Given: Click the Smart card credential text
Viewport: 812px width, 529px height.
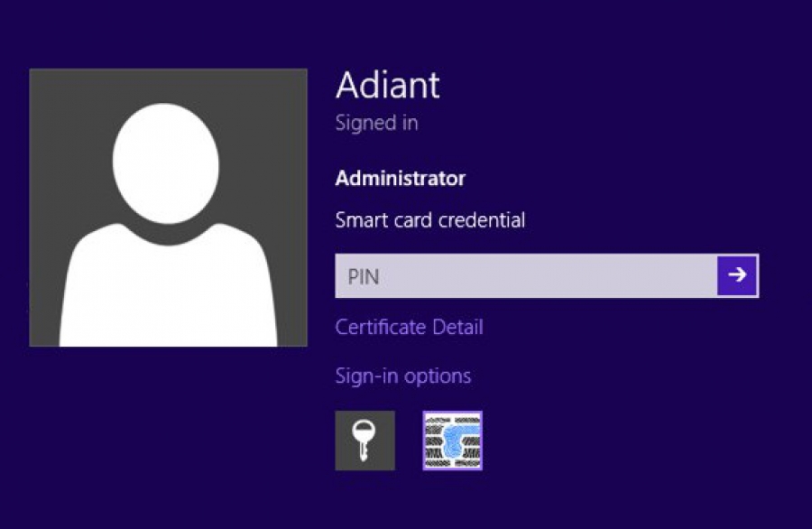Looking at the screenshot, I should 429,219.
